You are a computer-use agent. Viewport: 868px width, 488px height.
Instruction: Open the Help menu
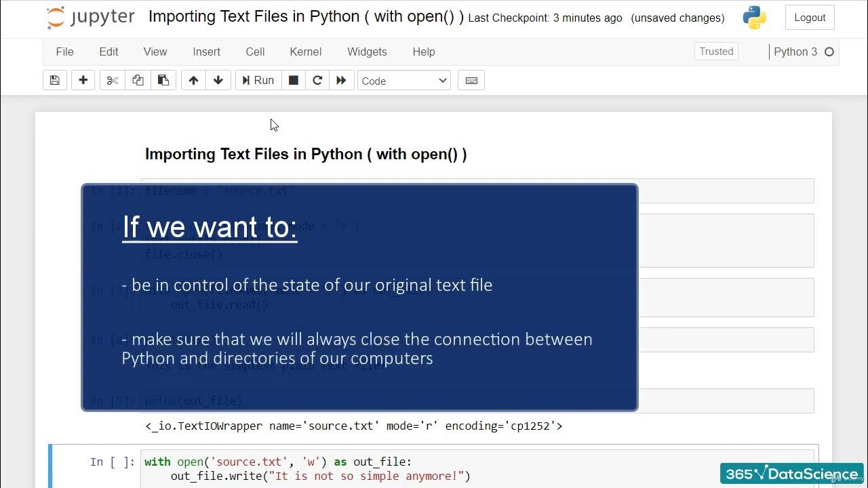click(x=424, y=52)
